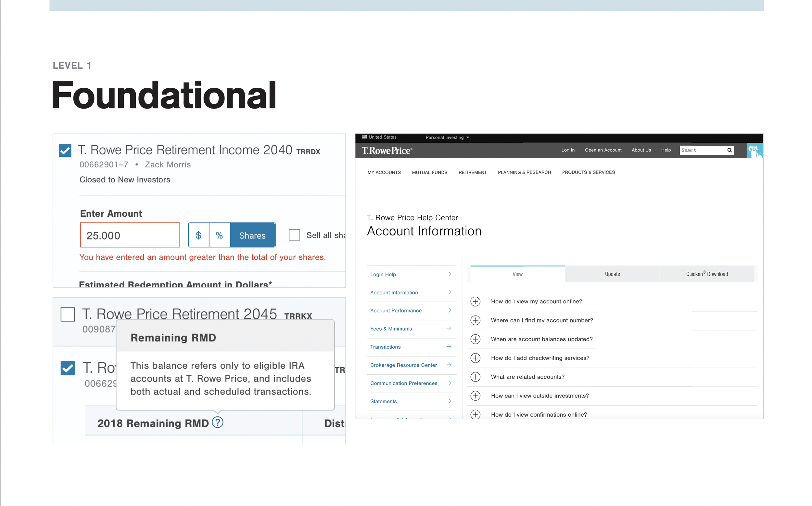Open the PLANNING & RESEARCH menu

pyautogui.click(x=524, y=172)
